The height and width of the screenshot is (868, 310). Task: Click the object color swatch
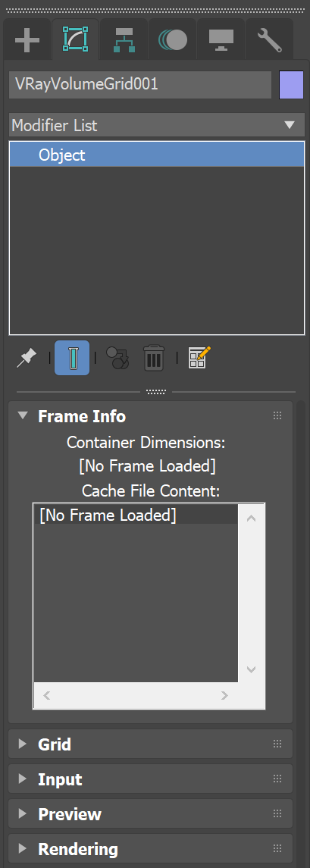(x=292, y=85)
